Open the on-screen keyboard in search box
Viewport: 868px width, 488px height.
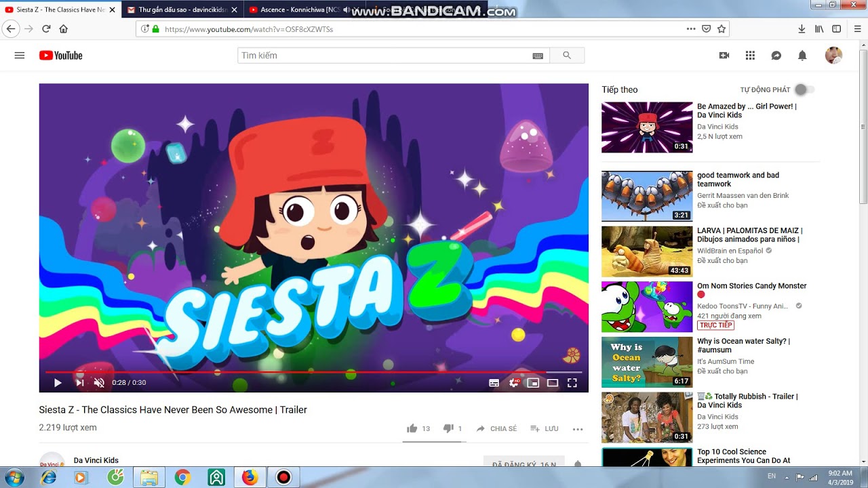click(538, 56)
